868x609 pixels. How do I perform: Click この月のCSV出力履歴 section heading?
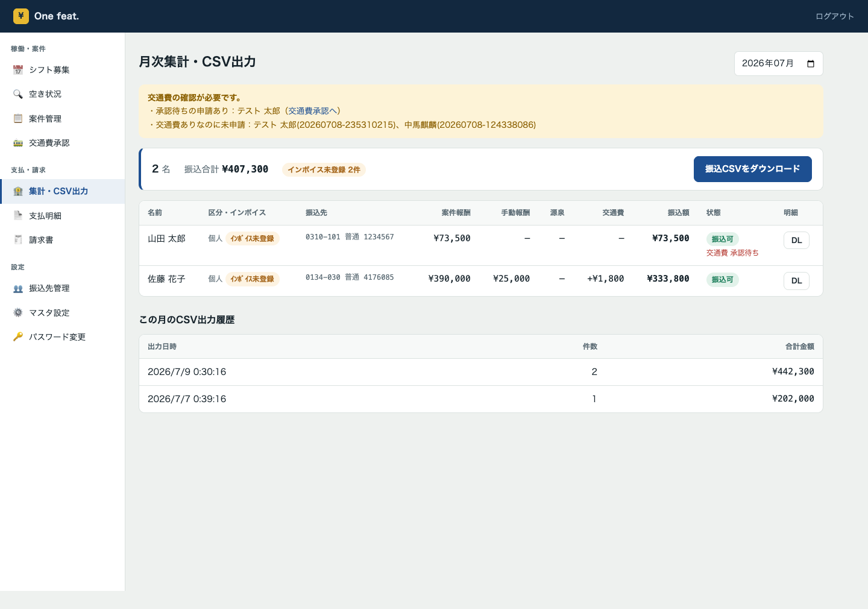click(x=187, y=320)
